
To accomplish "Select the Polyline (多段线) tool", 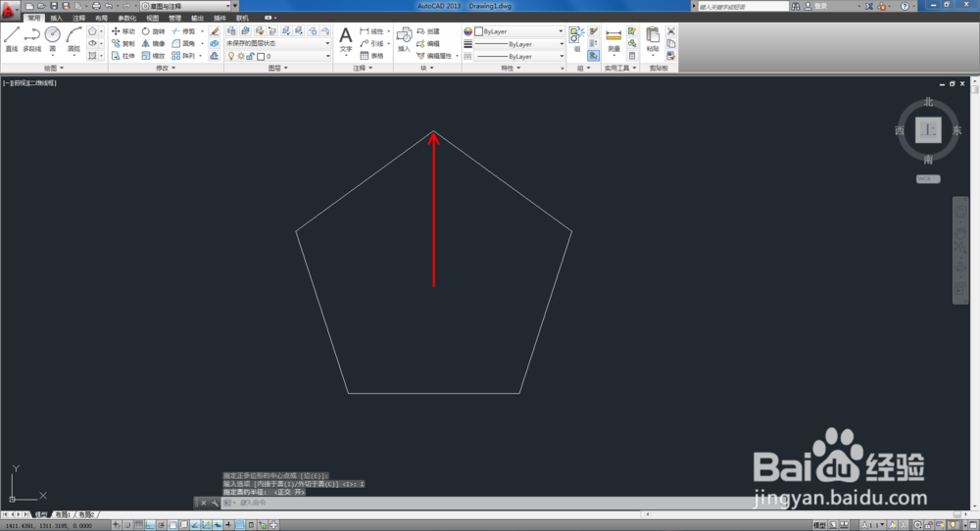I will (x=32, y=39).
